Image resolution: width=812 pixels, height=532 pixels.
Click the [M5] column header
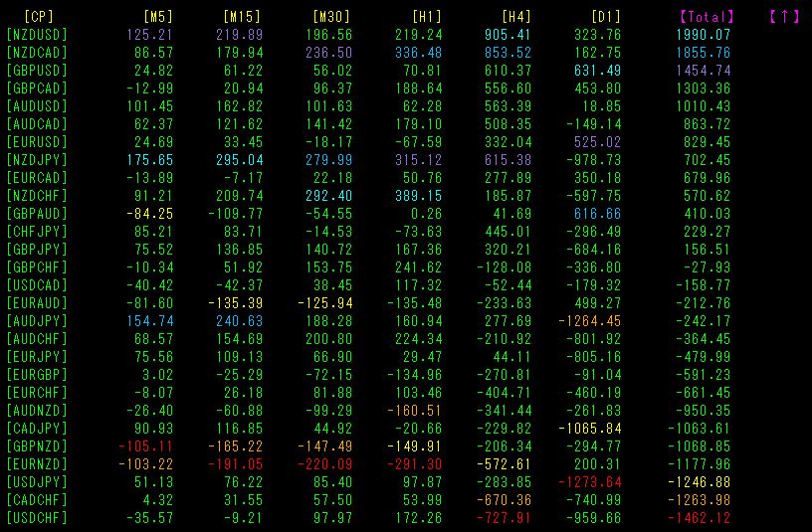point(158,17)
